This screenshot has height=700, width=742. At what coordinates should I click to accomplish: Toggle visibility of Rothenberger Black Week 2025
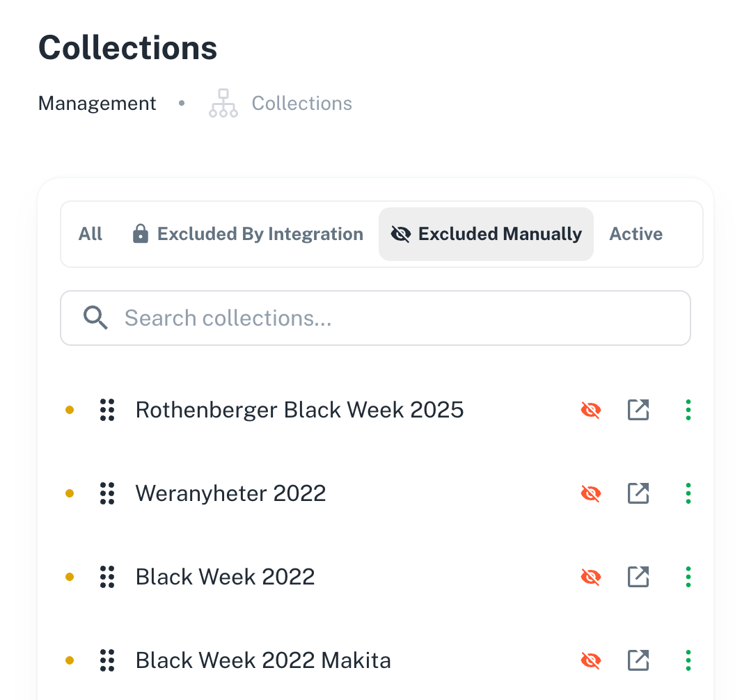click(x=591, y=410)
